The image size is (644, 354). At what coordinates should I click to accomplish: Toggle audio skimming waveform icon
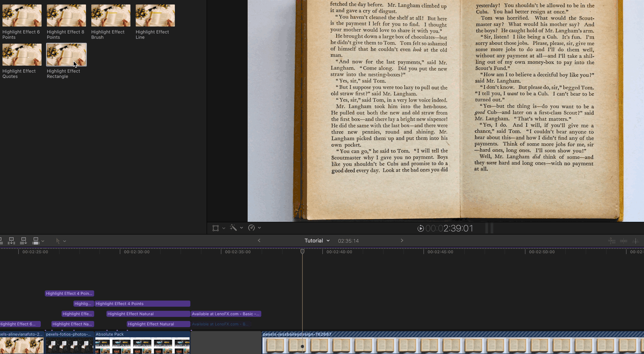coord(635,241)
